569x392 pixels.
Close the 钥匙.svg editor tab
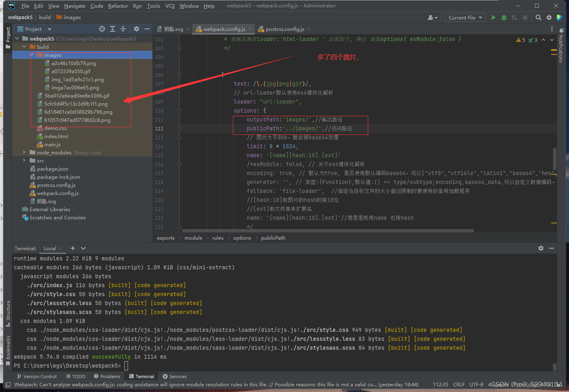188,29
